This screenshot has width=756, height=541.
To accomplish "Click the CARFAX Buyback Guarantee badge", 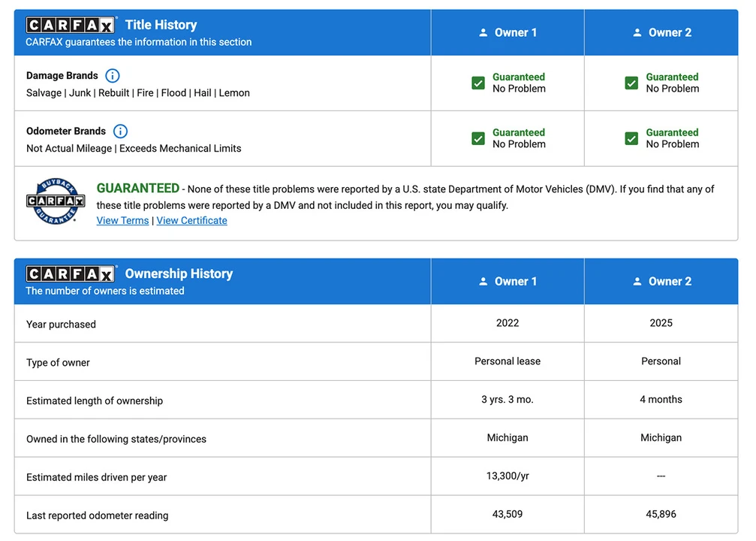I will pos(56,201).
